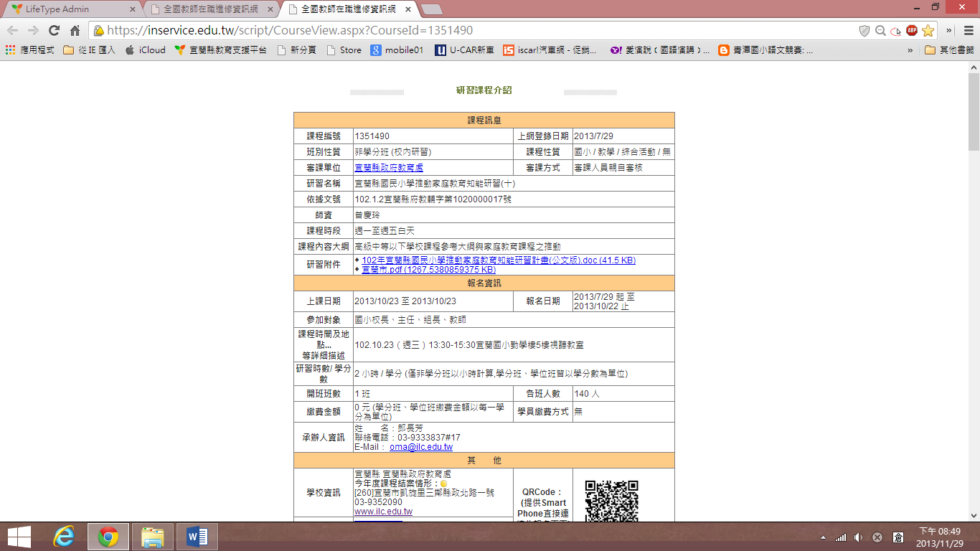
Task: Click the back navigation arrow
Action: pos(13,31)
